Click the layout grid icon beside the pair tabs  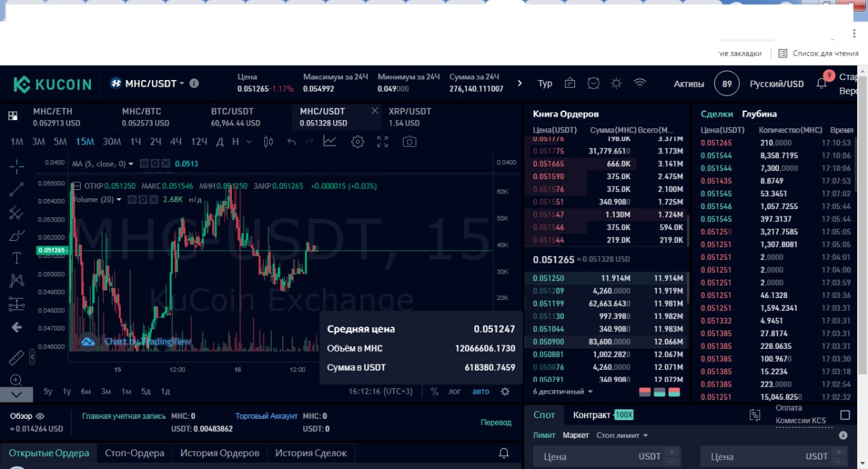pyautogui.click(x=13, y=116)
